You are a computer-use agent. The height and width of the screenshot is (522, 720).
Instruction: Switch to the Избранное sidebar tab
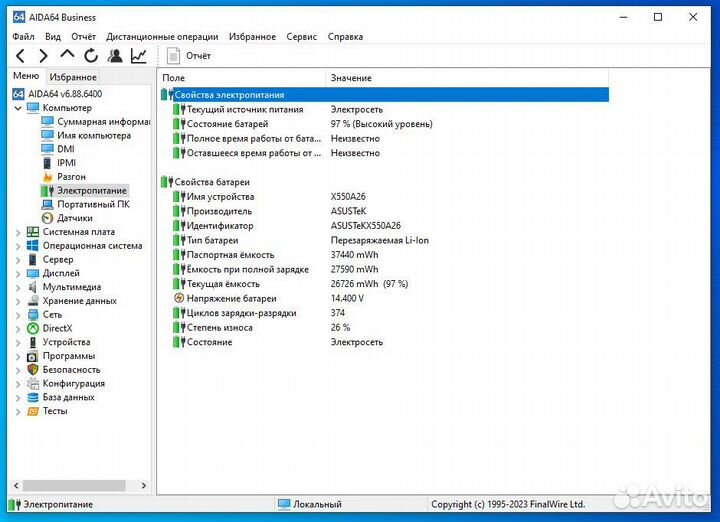point(73,77)
